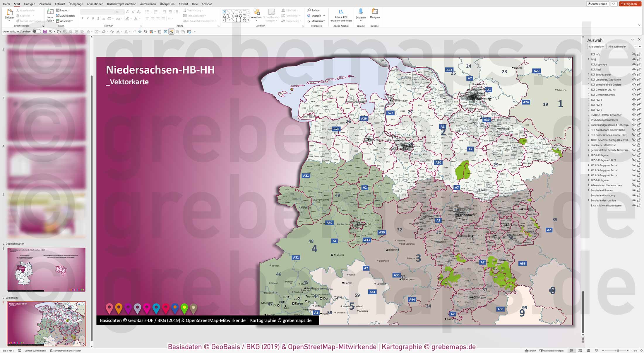This screenshot has height=353, width=644.
Task: Click the Alle anzeigen button
Action: (x=596, y=46)
